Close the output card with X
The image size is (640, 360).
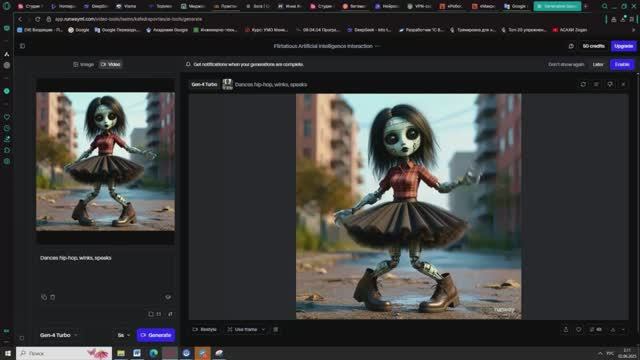tap(623, 84)
